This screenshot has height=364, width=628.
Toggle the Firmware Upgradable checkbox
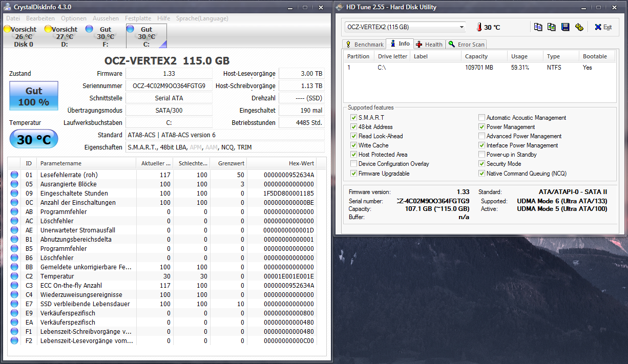pos(353,174)
